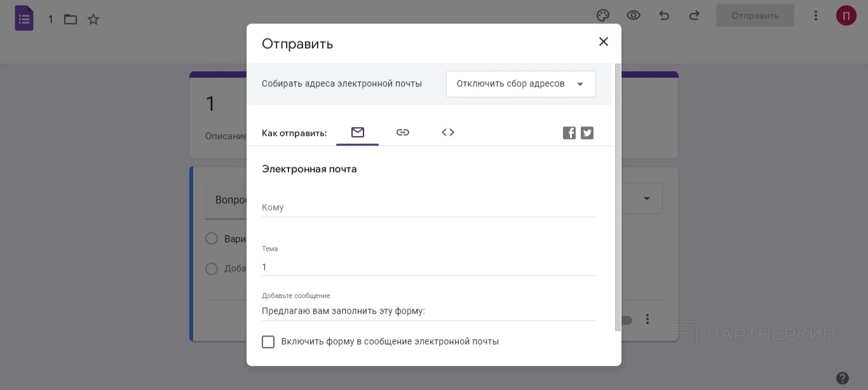Viewport: 868px width, 390px height.
Task: Open the help question mark icon
Action: click(843, 378)
